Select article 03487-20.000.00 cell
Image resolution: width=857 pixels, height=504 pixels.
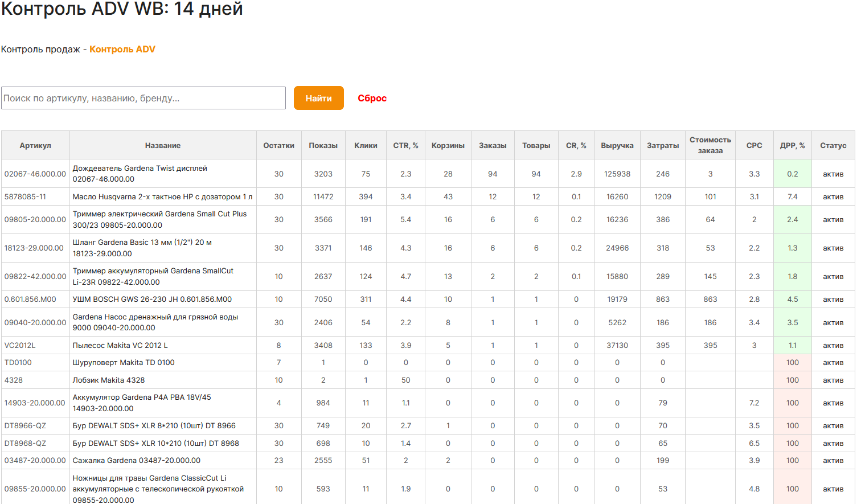pos(35,460)
